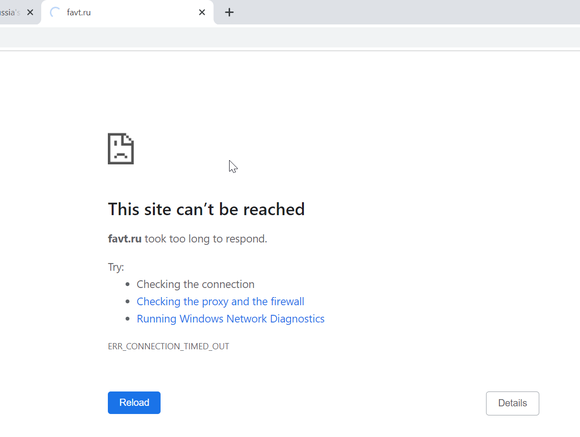
Task: Click the ERR_CONNECTION_TIMED_OUT error code
Action: (x=168, y=346)
